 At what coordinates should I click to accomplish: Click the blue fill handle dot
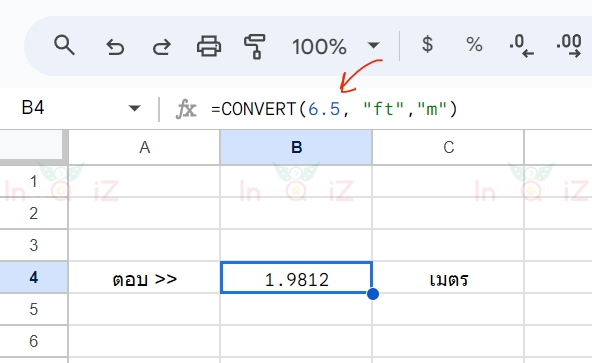point(373,294)
